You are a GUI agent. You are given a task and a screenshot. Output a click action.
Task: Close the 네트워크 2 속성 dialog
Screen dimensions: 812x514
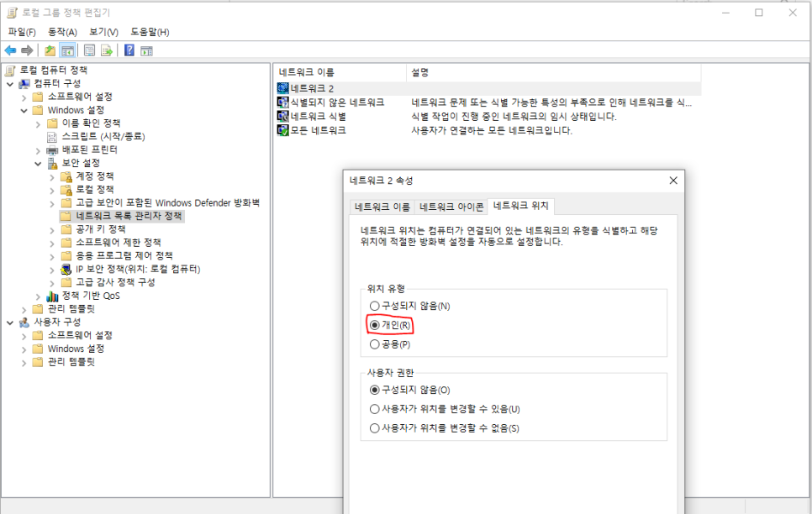point(673,180)
